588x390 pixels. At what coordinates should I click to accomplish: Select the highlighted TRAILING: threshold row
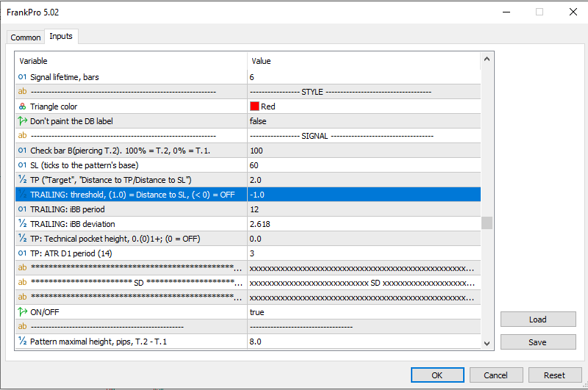[132, 195]
